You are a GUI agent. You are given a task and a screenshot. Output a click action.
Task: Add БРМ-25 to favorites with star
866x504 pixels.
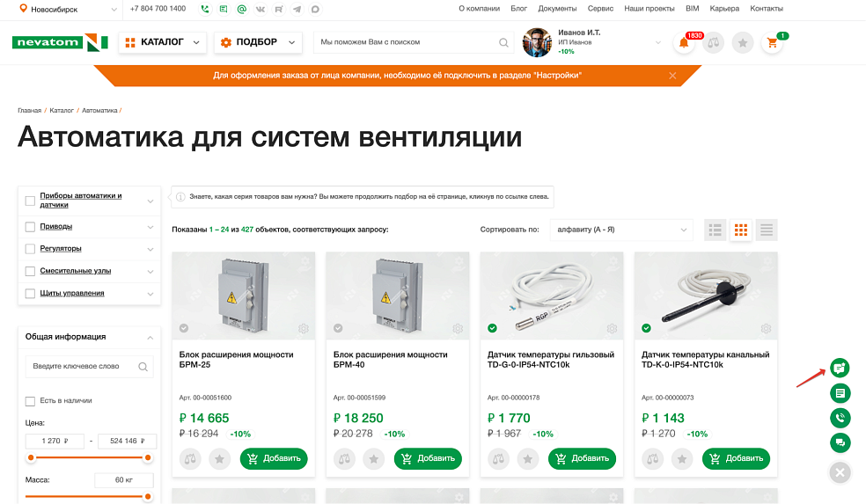[220, 458]
